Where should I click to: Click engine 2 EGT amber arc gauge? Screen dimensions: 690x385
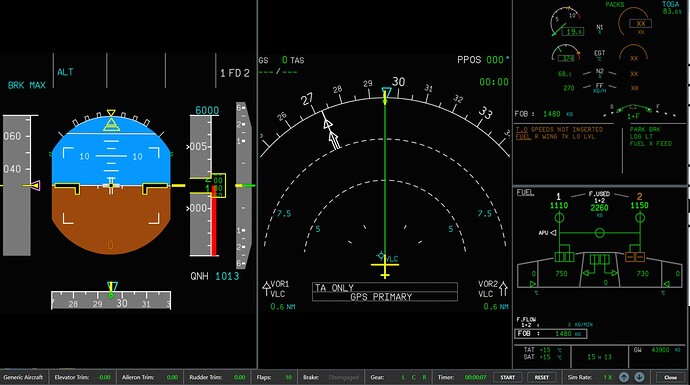pyautogui.click(x=633, y=53)
